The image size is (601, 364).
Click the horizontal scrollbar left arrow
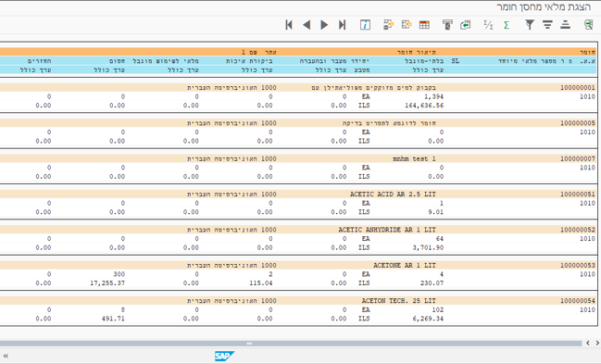[x=588, y=343]
